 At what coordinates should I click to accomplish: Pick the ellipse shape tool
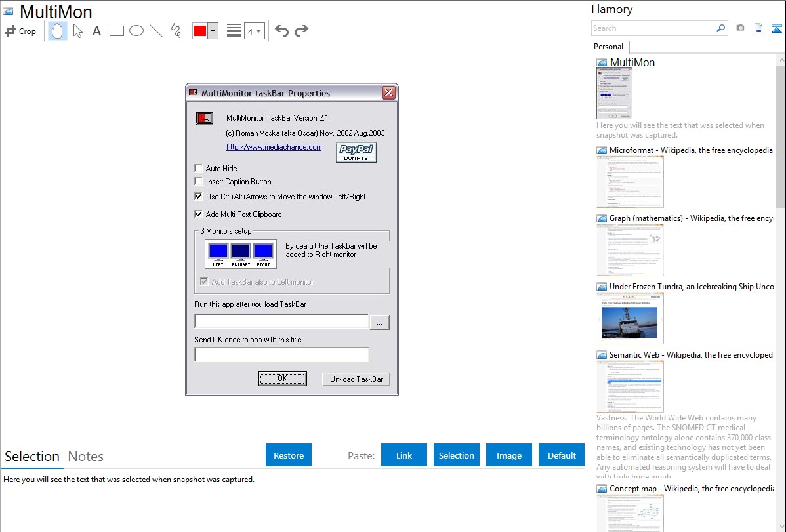pyautogui.click(x=136, y=31)
